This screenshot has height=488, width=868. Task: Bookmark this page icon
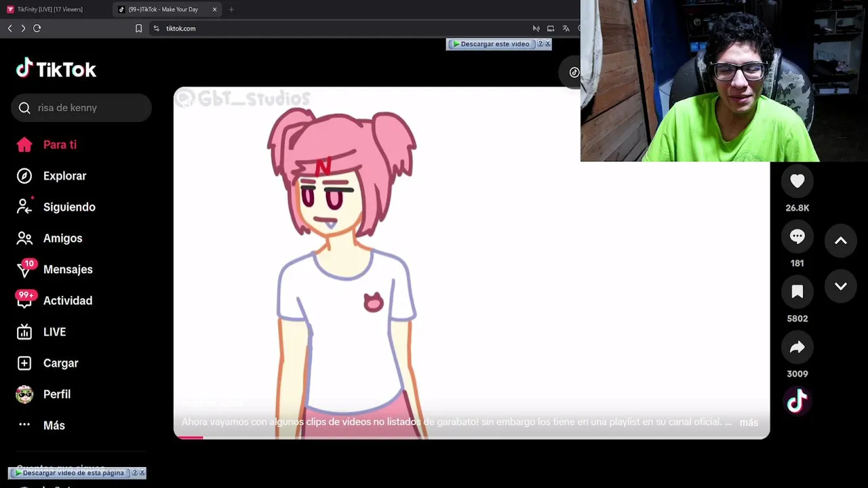tap(138, 28)
